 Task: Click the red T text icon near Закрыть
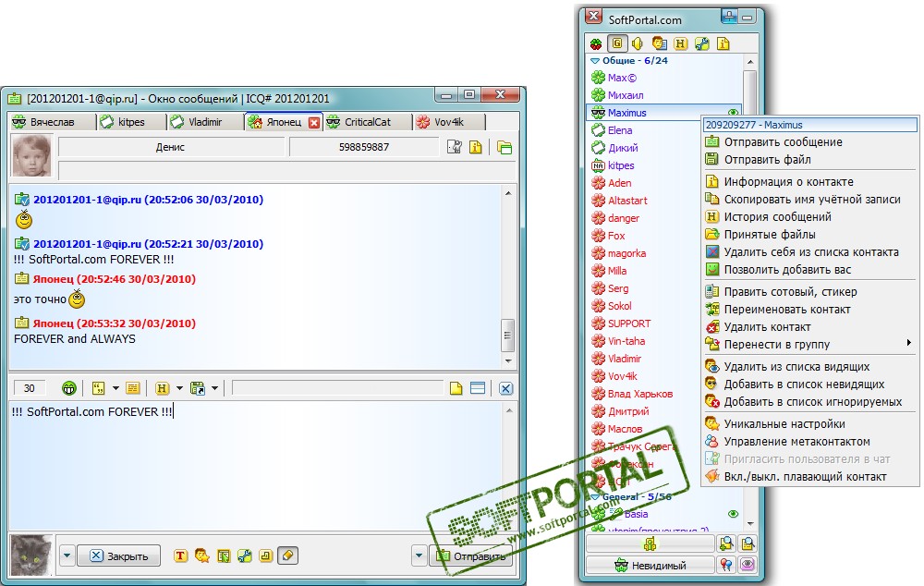181,555
